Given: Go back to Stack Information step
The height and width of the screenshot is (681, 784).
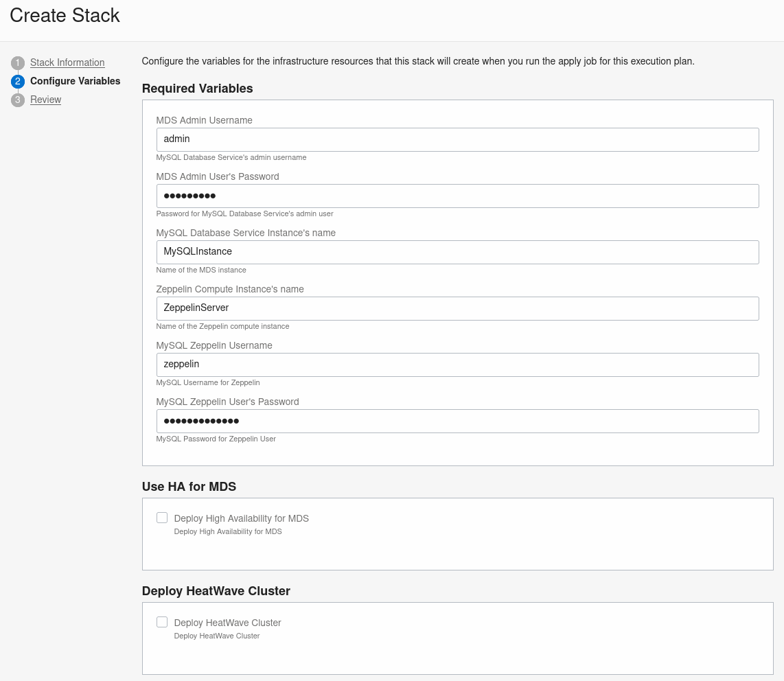Looking at the screenshot, I should pyautogui.click(x=67, y=62).
